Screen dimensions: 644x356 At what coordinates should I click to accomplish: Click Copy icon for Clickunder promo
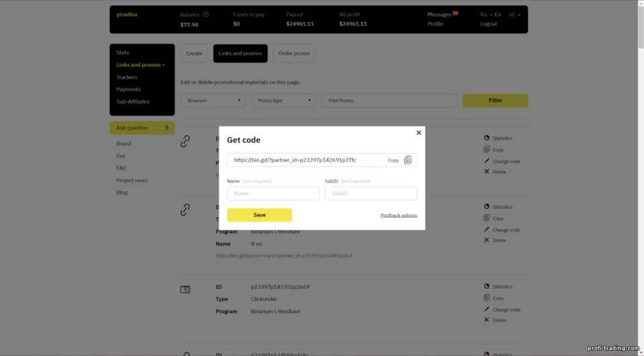(x=487, y=298)
